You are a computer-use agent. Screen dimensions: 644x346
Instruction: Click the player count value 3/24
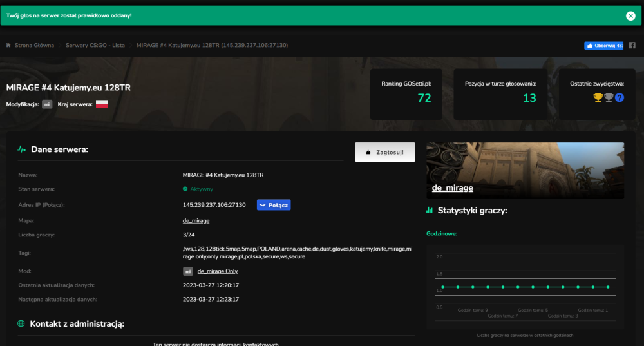coord(189,235)
